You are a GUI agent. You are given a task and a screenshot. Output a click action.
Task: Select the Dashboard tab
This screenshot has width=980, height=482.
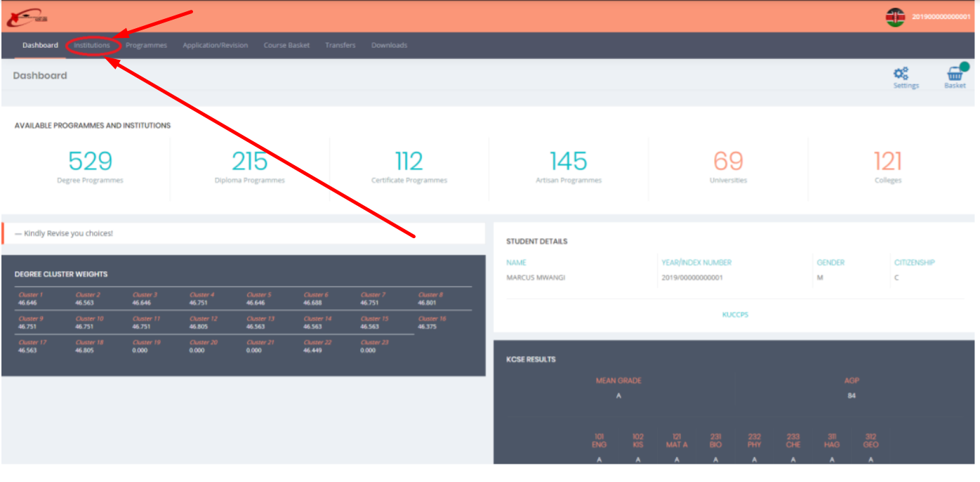click(40, 46)
